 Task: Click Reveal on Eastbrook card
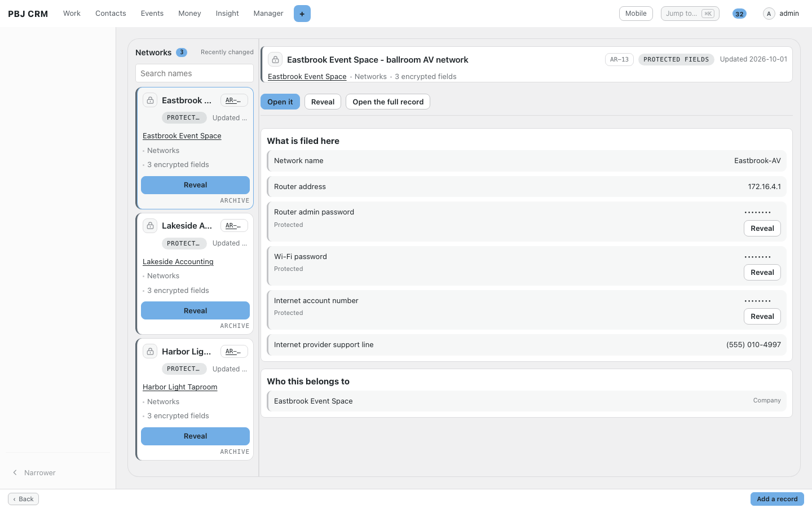(195, 185)
